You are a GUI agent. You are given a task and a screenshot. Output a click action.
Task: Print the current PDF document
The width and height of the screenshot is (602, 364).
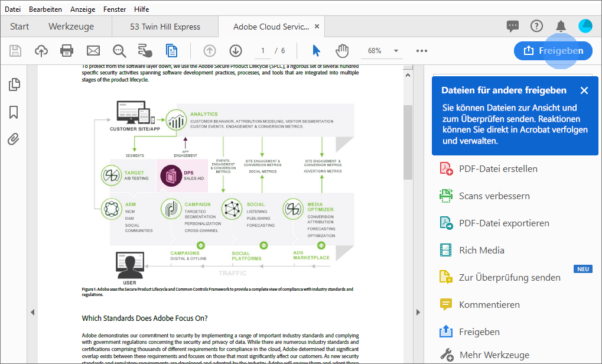click(67, 51)
